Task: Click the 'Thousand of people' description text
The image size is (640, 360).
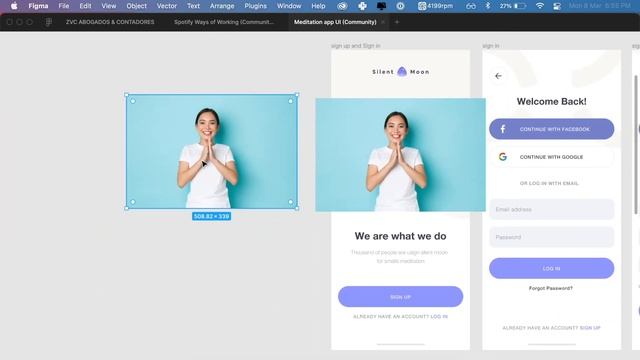Action: [400, 257]
